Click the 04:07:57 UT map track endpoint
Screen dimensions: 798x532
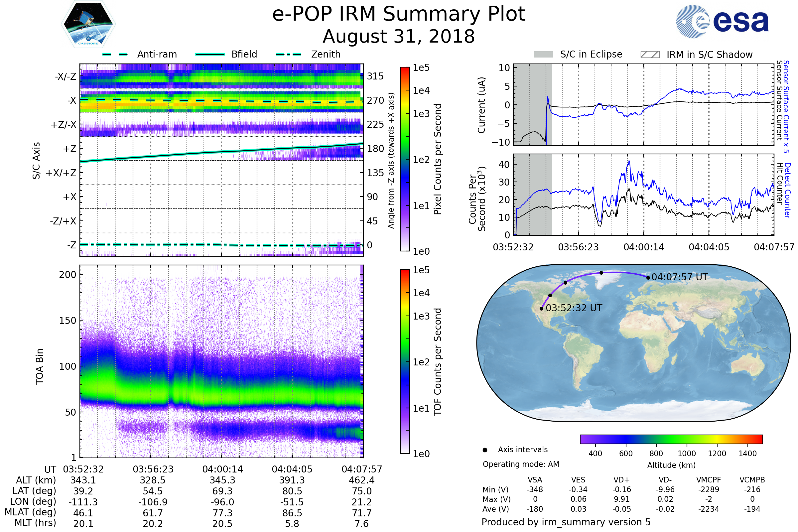coord(648,278)
